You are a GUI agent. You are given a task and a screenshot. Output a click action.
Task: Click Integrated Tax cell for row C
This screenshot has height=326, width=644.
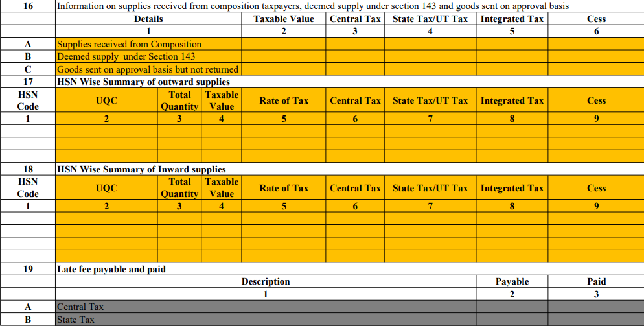click(512, 69)
